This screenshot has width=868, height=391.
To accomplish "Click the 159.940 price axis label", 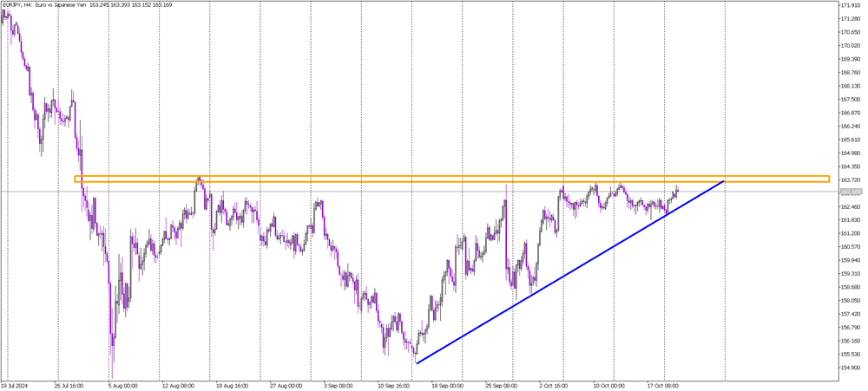I will point(850,260).
